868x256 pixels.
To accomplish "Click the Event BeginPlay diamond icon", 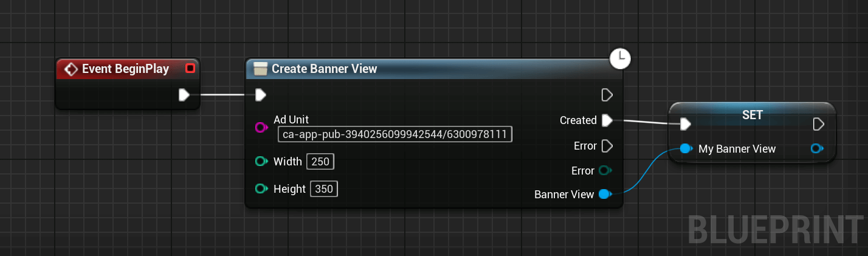I will tap(71, 69).
